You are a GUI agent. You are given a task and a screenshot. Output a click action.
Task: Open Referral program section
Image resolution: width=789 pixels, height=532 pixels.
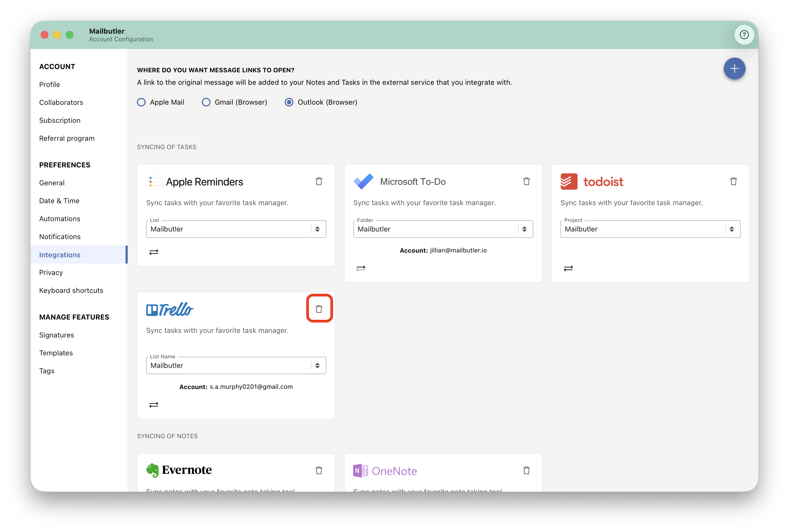[67, 138]
